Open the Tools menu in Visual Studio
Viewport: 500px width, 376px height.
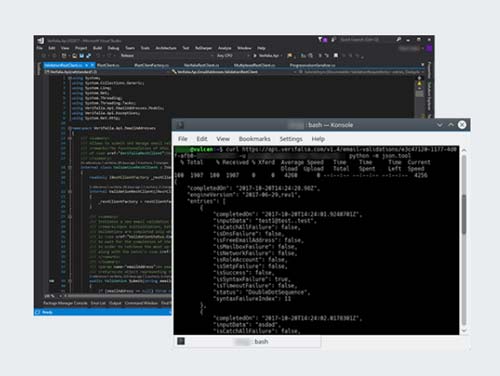[145, 48]
